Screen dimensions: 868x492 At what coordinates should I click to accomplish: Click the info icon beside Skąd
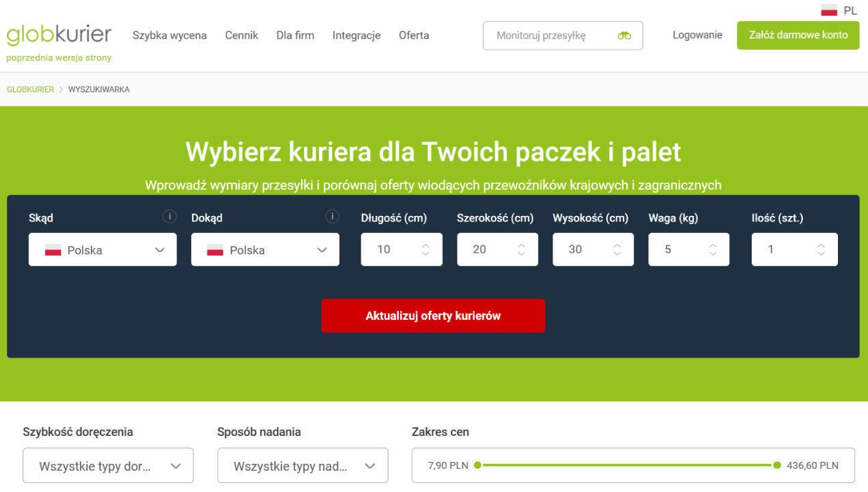169,217
